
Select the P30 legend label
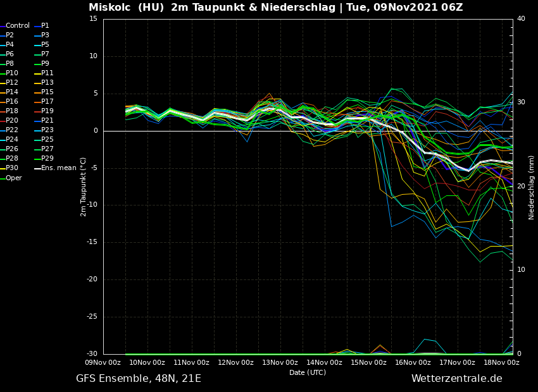[12, 168]
